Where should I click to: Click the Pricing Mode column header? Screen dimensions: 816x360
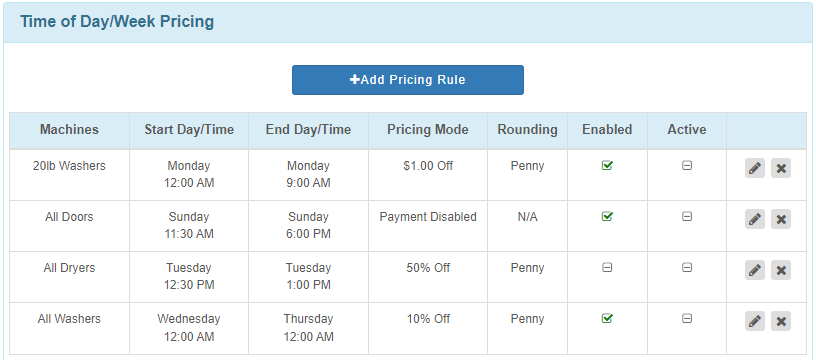click(x=428, y=130)
